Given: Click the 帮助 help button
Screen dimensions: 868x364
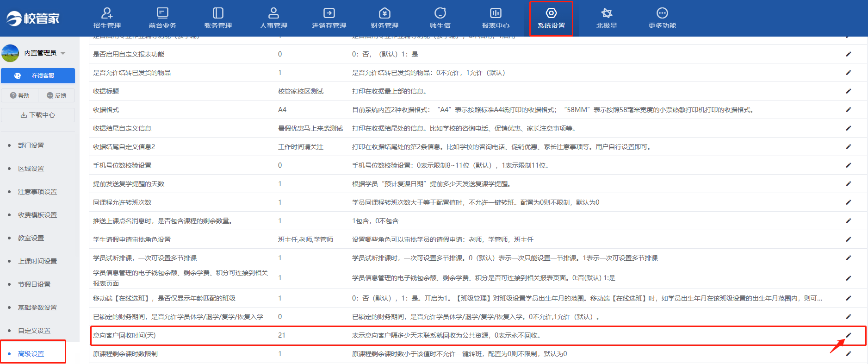Looking at the screenshot, I should click(x=19, y=95).
